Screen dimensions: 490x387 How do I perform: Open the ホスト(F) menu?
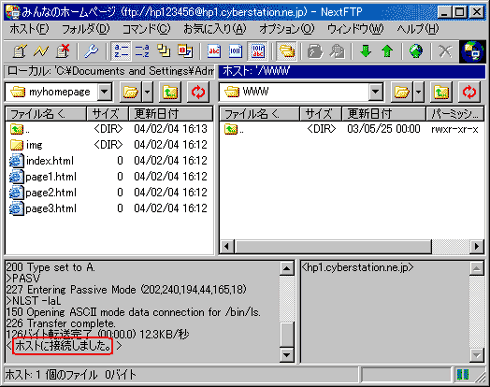29,29
